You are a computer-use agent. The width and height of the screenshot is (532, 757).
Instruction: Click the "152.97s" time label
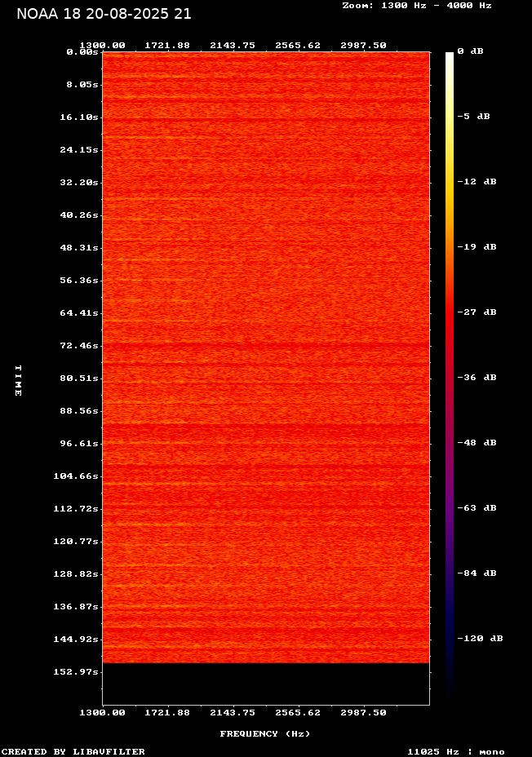click(x=76, y=672)
